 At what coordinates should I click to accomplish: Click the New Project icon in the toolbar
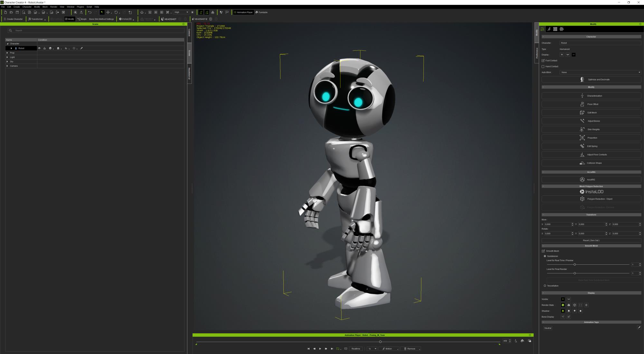[x=5, y=12]
